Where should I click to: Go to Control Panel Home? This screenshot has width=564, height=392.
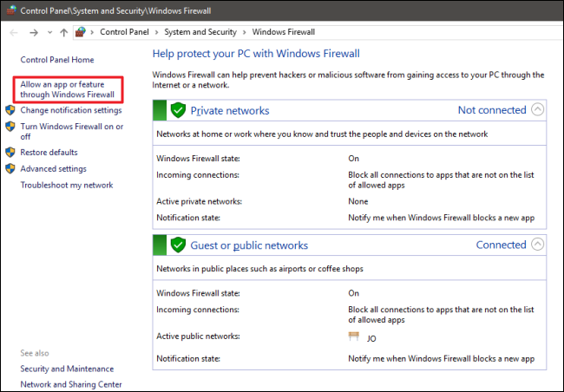coord(56,60)
